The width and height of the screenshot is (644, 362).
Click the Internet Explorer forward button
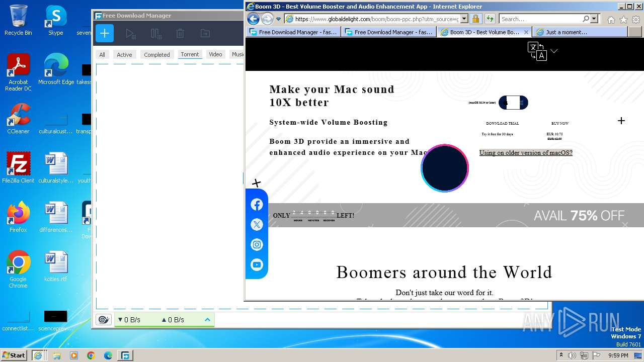pos(267,19)
